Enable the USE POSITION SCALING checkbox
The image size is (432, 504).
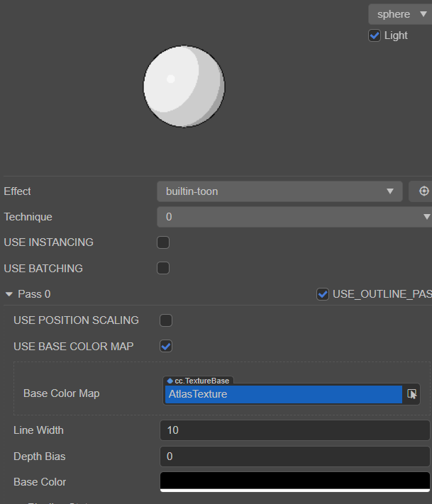point(166,320)
